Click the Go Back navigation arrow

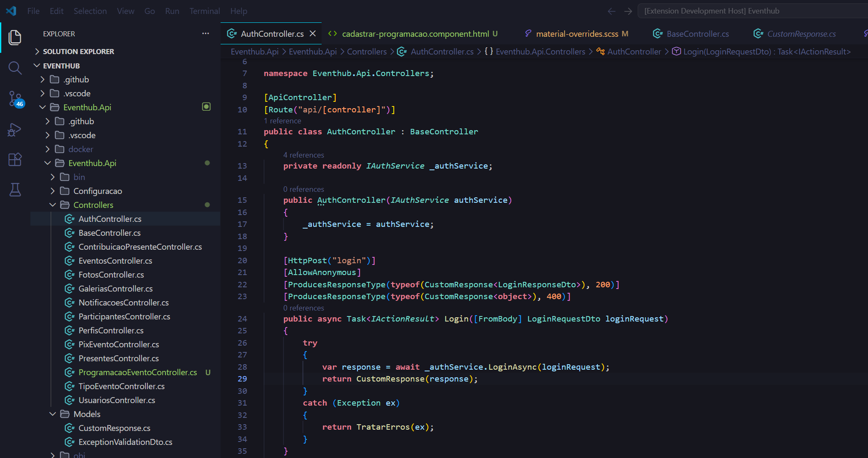[x=611, y=11]
